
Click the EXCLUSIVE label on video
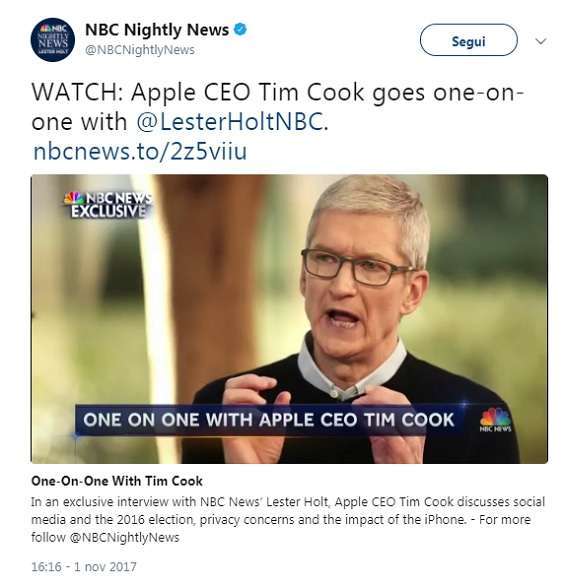click(x=108, y=212)
